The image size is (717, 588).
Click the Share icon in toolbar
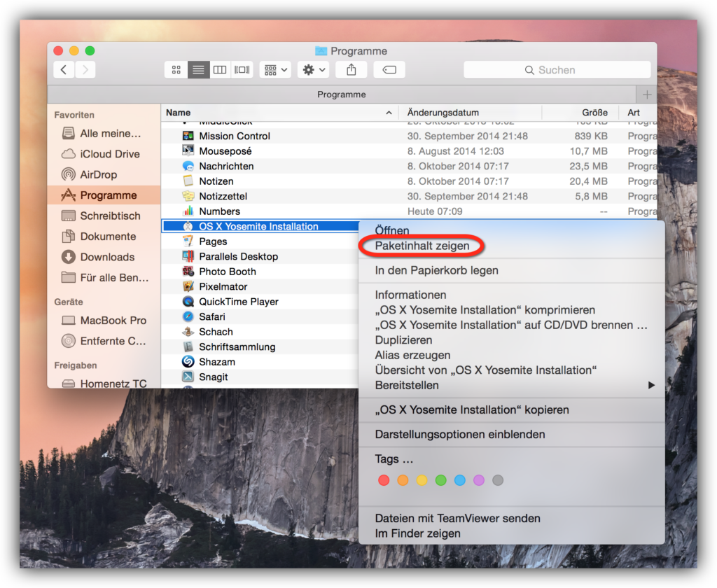point(351,70)
